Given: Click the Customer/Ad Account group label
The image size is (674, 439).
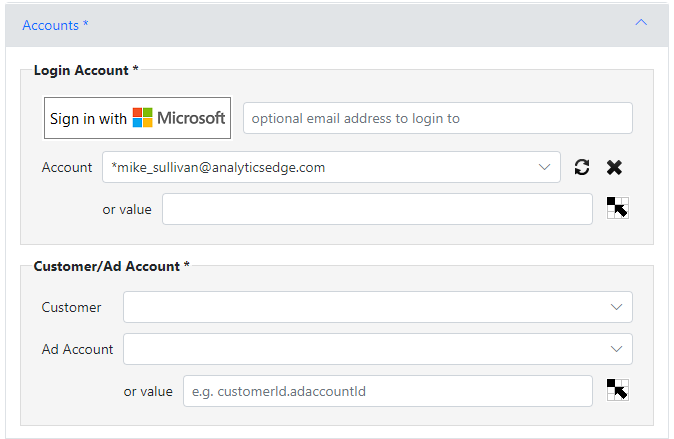Looking at the screenshot, I should tap(111, 266).
